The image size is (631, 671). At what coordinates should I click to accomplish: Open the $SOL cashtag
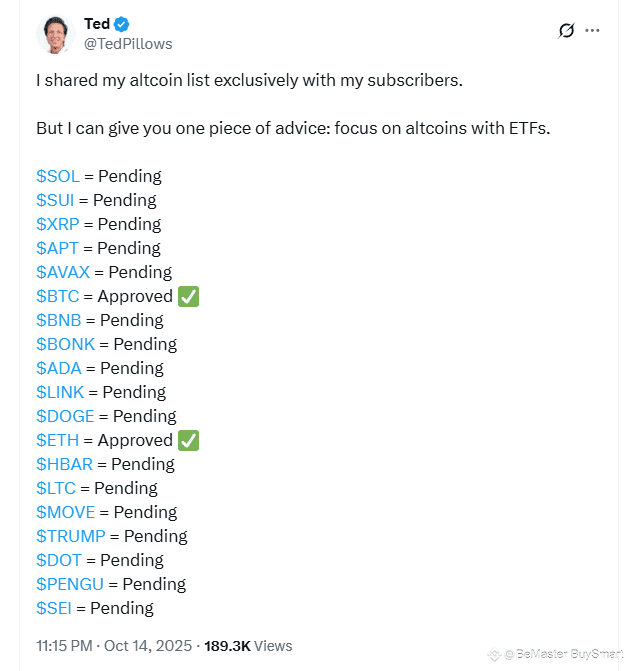click(x=58, y=176)
